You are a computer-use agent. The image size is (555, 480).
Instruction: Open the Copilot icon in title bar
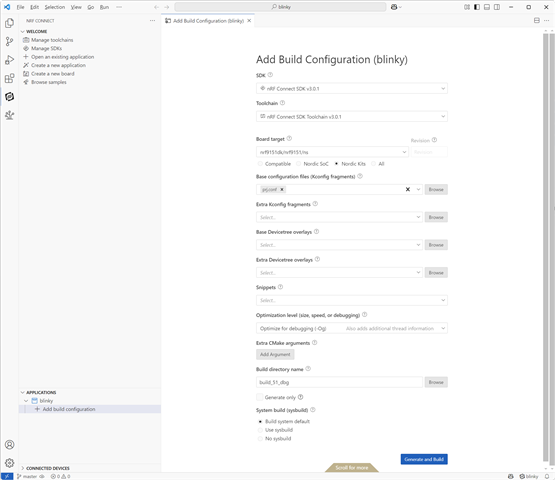pyautogui.click(x=394, y=7)
